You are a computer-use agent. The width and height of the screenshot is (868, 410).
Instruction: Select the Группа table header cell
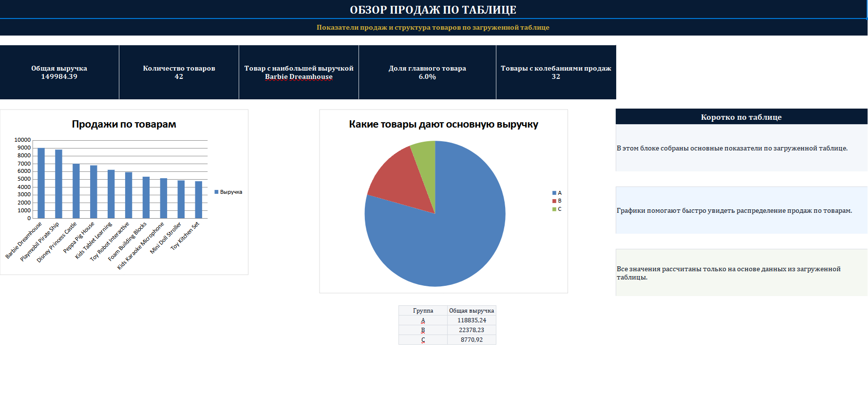tap(423, 311)
